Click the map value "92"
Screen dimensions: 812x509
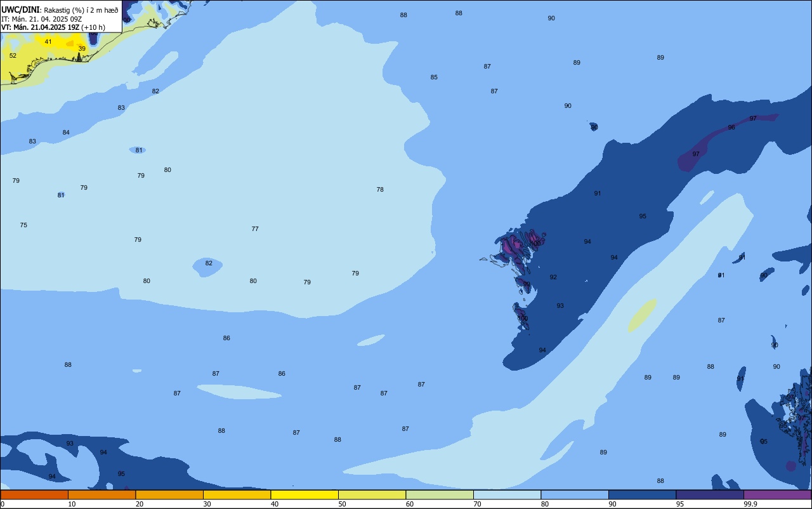(x=553, y=277)
